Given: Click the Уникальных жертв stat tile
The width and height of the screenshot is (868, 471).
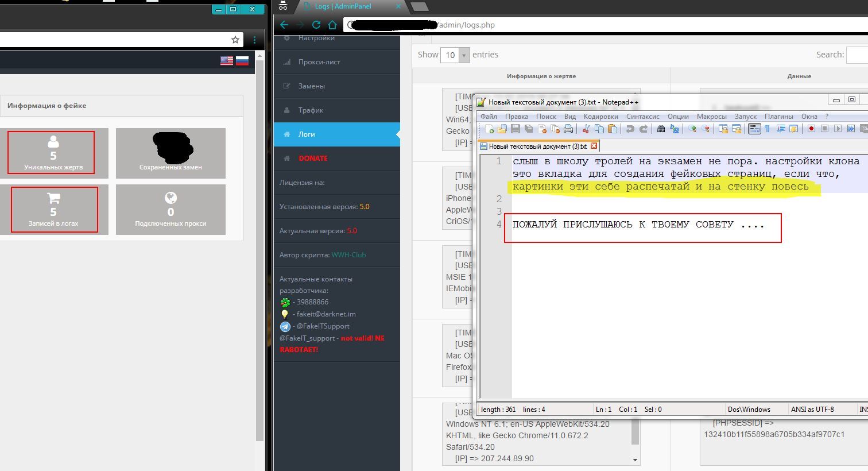Looking at the screenshot, I should (x=53, y=153).
